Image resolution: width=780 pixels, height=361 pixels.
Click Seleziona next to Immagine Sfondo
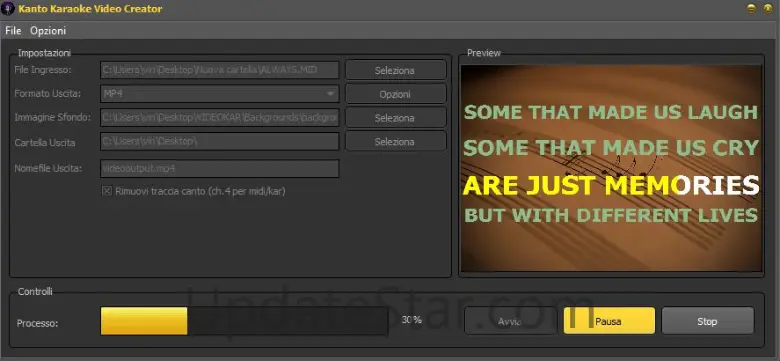pos(396,118)
